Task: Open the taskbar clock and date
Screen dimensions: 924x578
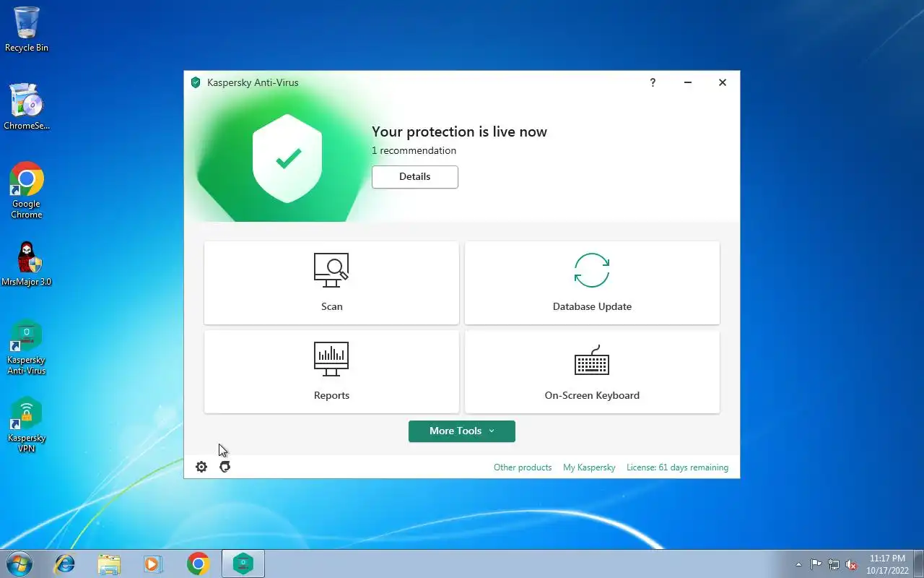Action: (x=888, y=564)
